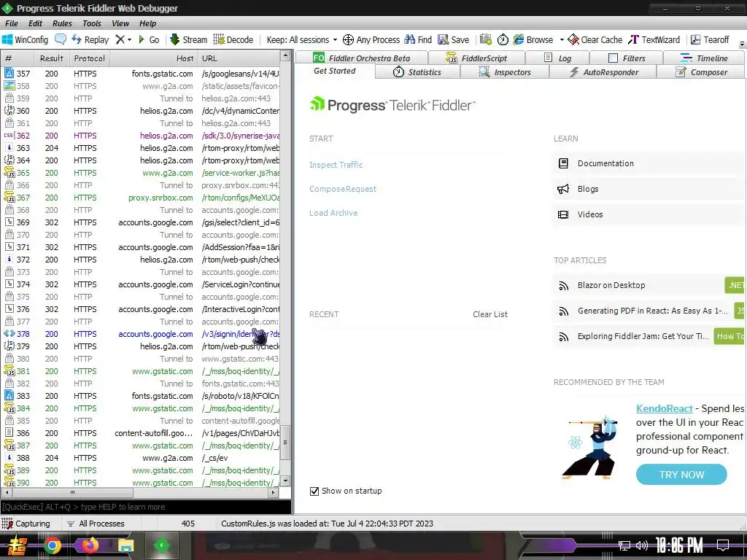
Task: Open the Blogs link
Action: [649, 189]
